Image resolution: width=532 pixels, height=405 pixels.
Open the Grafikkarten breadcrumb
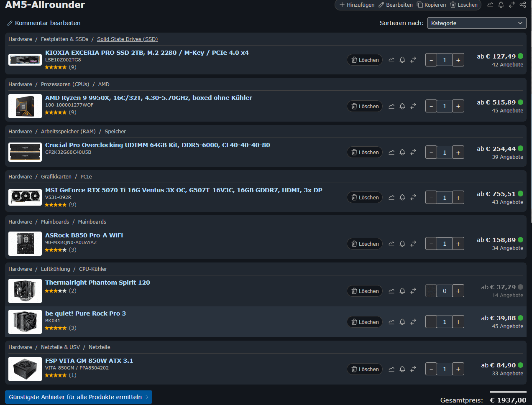pyautogui.click(x=56, y=176)
